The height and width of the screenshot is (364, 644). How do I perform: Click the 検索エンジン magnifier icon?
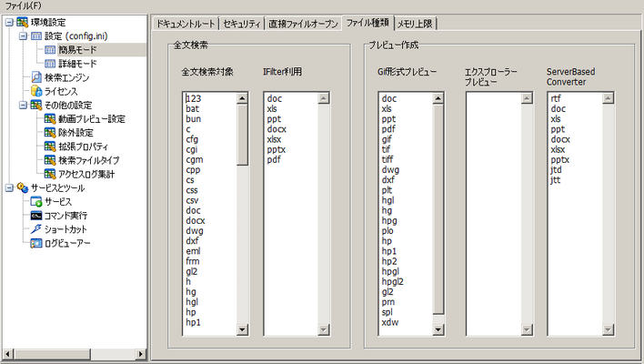tap(36, 77)
